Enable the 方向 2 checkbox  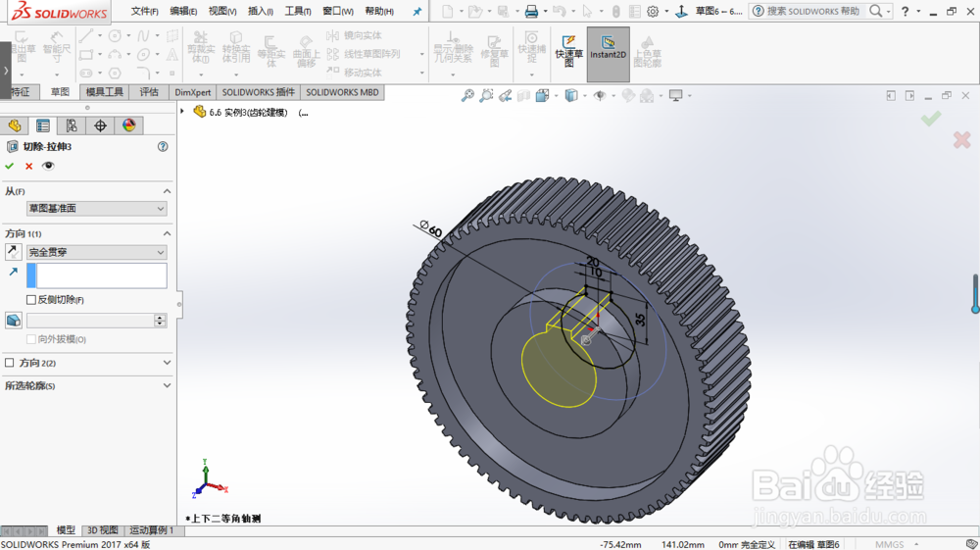(10, 363)
